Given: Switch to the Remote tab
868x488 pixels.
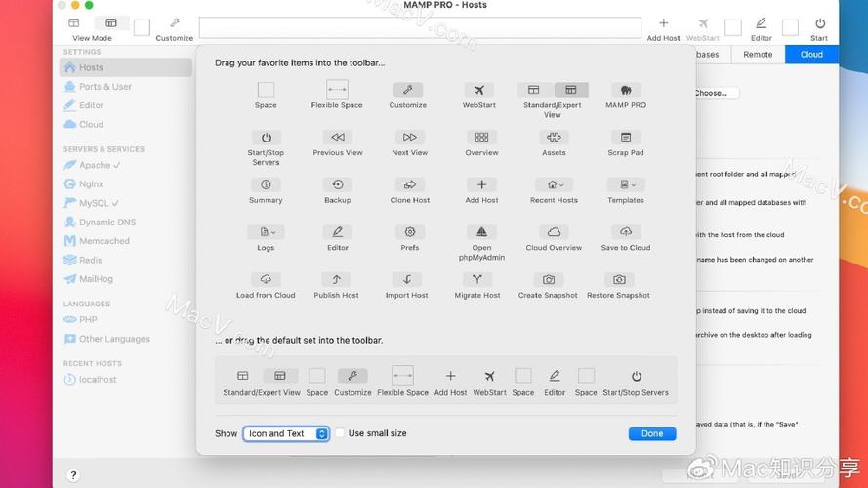Looking at the screenshot, I should tap(758, 55).
